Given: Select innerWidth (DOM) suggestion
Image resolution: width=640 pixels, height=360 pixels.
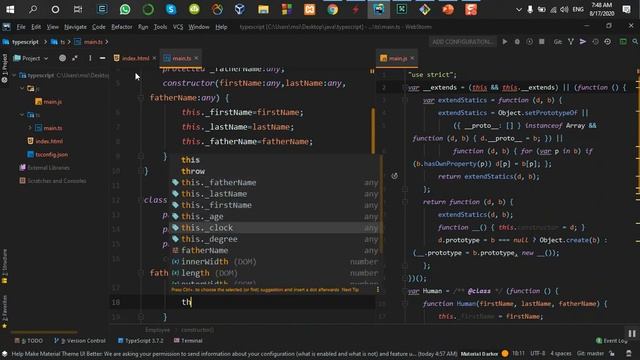Looking at the screenshot, I should [x=276, y=262].
